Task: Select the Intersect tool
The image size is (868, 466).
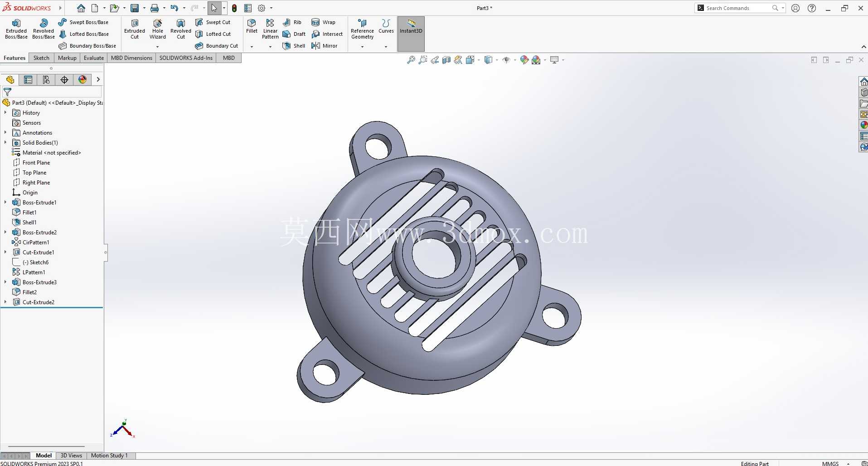Action: pos(327,34)
